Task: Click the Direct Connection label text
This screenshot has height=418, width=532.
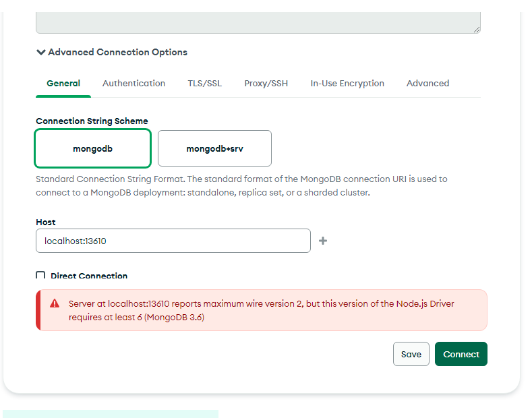Action: click(89, 276)
